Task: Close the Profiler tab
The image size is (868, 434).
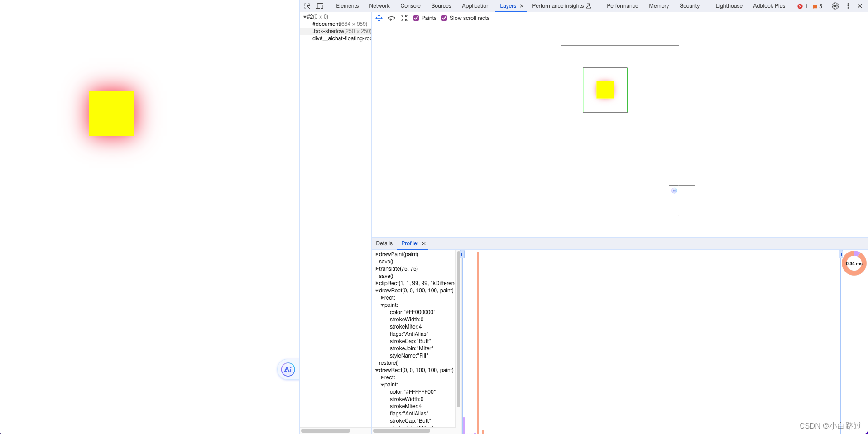Action: coord(424,243)
